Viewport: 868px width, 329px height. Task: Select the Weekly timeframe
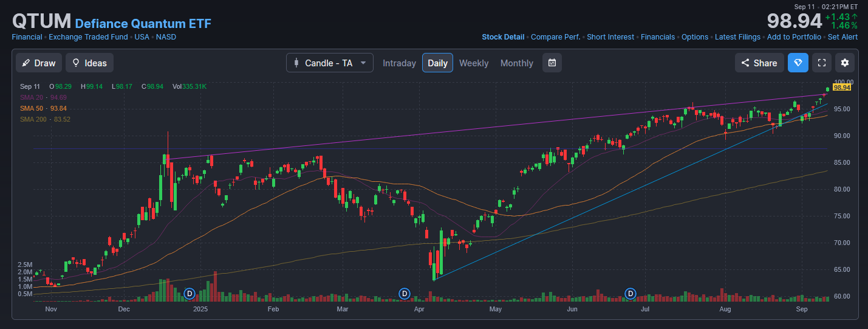[x=474, y=63]
